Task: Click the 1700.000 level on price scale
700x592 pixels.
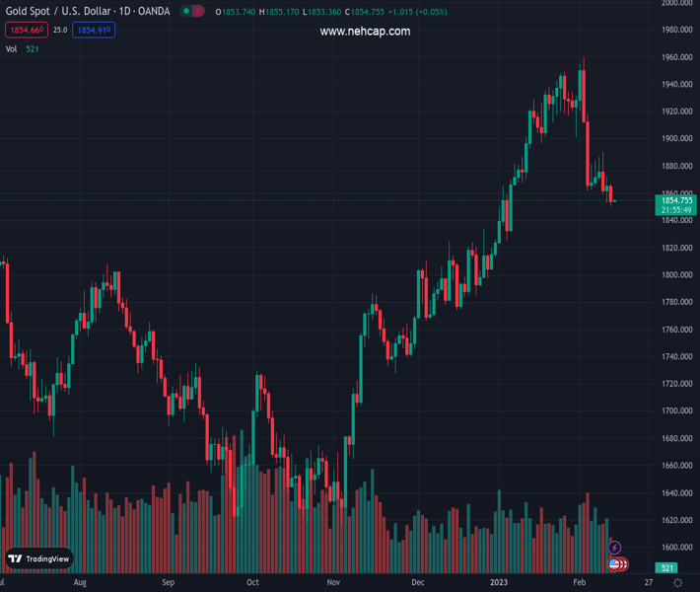Action: [x=676, y=410]
